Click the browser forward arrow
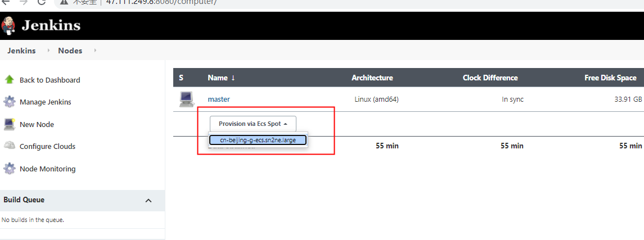The width and height of the screenshot is (644, 240). click(24, 2)
